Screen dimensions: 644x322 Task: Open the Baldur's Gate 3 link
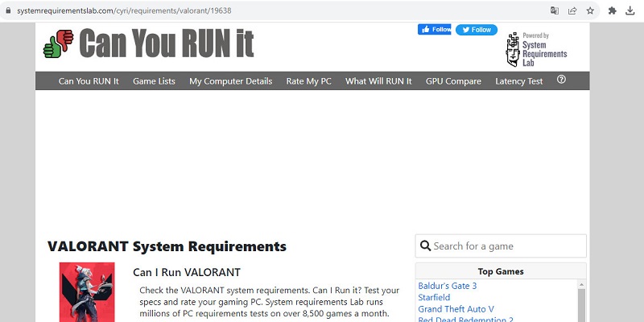[x=448, y=286]
